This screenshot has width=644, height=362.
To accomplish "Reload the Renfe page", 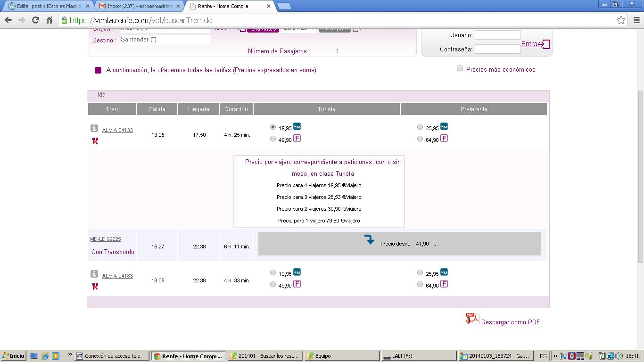I will pyautogui.click(x=35, y=20).
